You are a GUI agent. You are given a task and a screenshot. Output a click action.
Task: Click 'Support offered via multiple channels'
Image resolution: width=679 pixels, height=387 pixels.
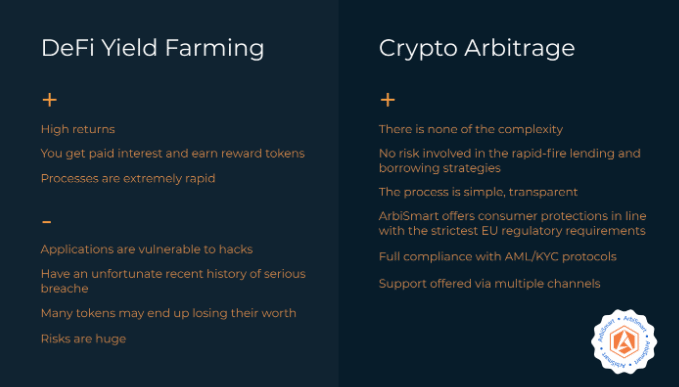[x=489, y=284]
